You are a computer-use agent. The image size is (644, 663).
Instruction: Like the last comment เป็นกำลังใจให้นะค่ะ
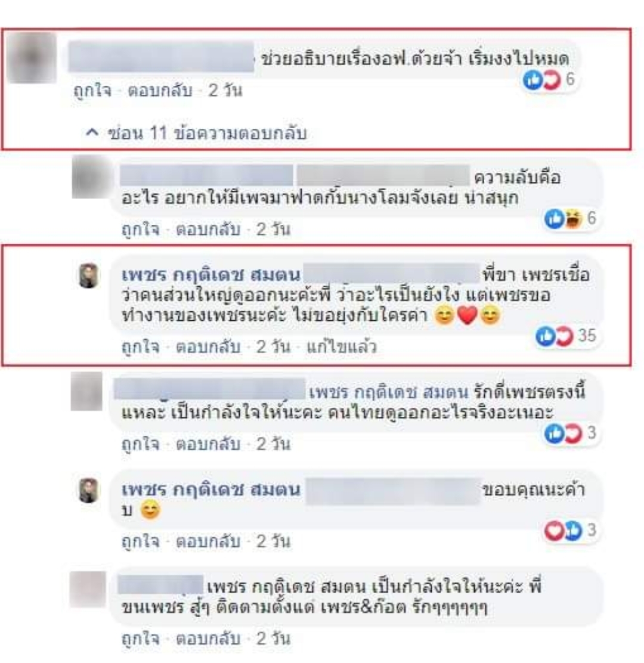tap(140, 638)
